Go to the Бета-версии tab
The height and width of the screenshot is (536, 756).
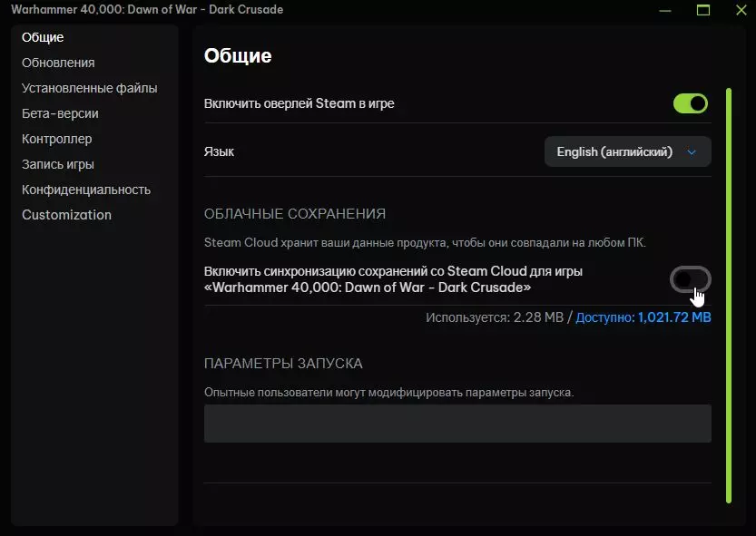tap(60, 113)
